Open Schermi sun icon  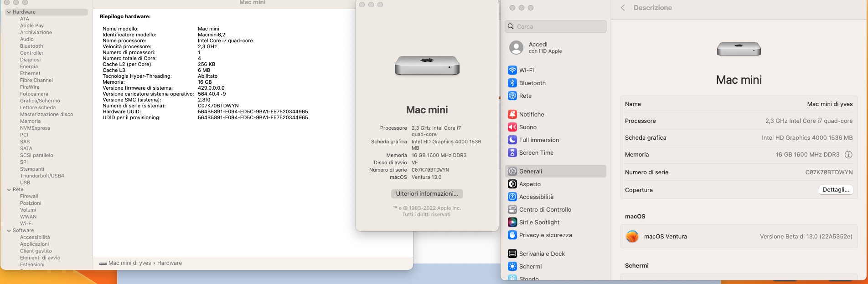coord(512,266)
